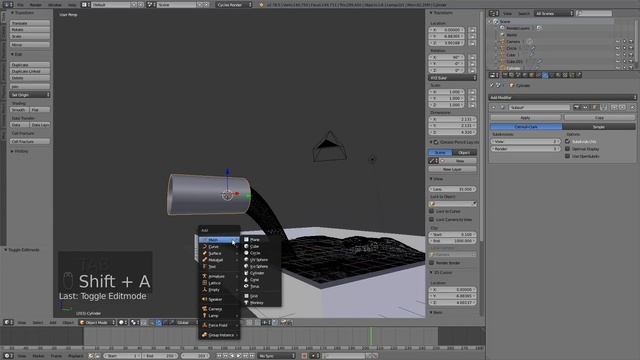Click the Grid mesh icon

coord(246,296)
